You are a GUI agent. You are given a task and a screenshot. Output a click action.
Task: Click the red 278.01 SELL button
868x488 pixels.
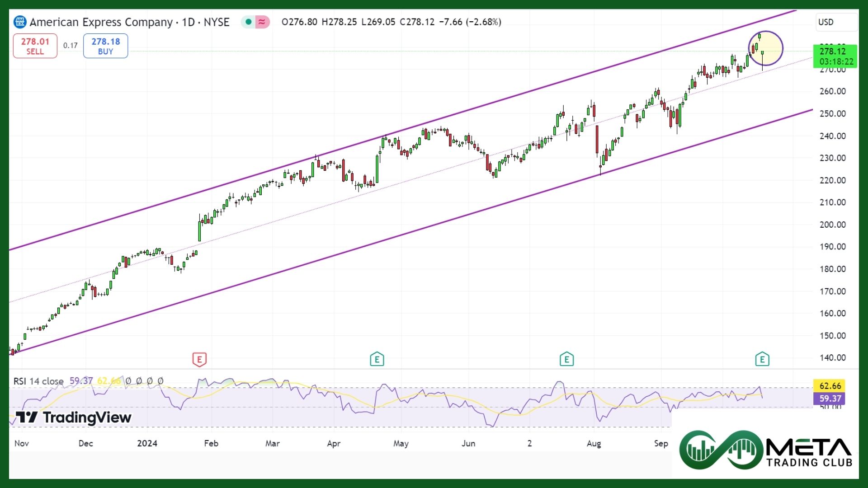[35, 46]
